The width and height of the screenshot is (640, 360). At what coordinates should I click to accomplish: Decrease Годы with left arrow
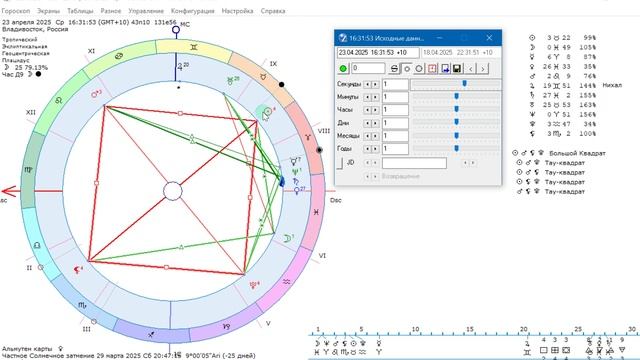[367, 149]
